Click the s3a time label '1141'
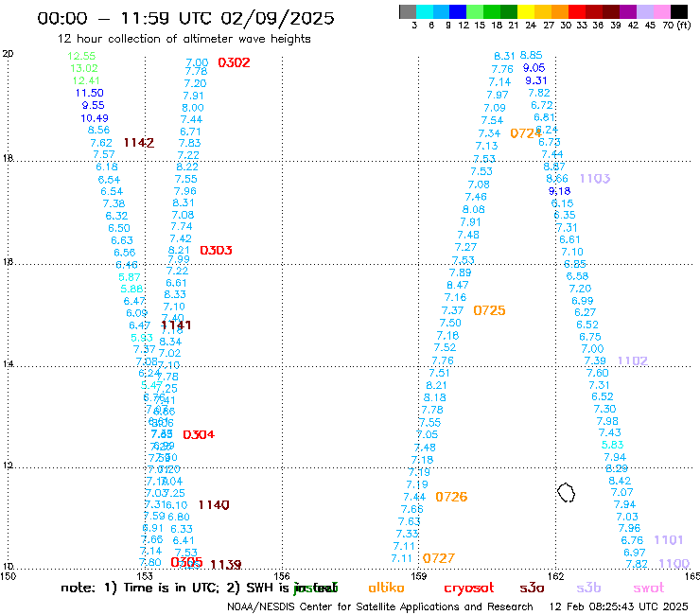700x615 pixels. [x=176, y=325]
